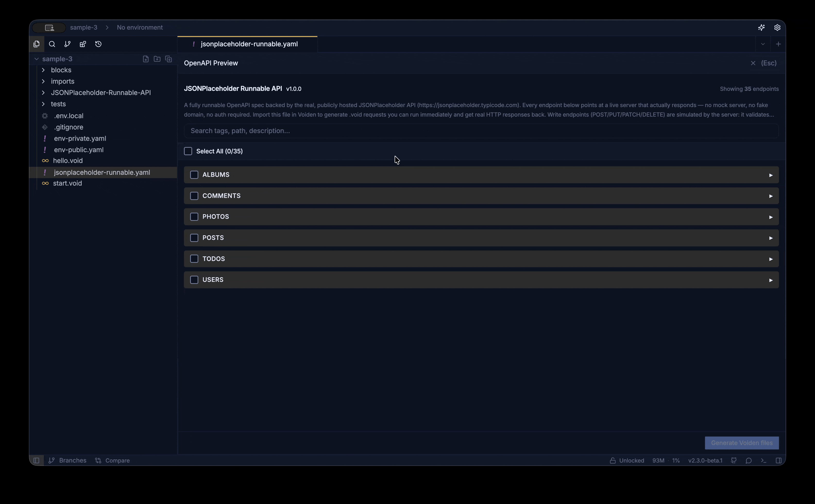The height and width of the screenshot is (504, 815).
Task: Expand the USERS group arrow
Action: pyautogui.click(x=771, y=280)
